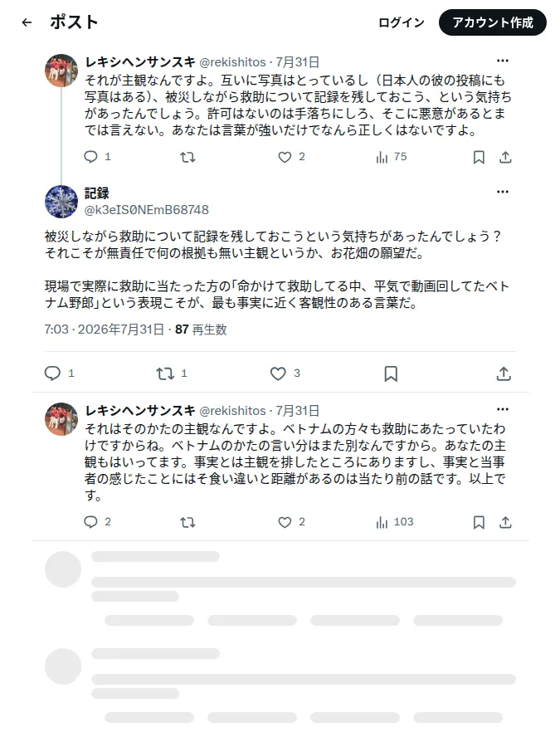Share the main 記録 post
The width and height of the screenshot is (560, 747).
coord(504,373)
